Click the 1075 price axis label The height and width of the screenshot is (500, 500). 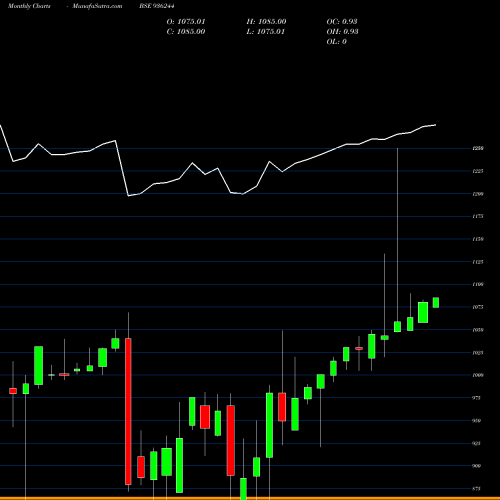[x=478, y=307]
